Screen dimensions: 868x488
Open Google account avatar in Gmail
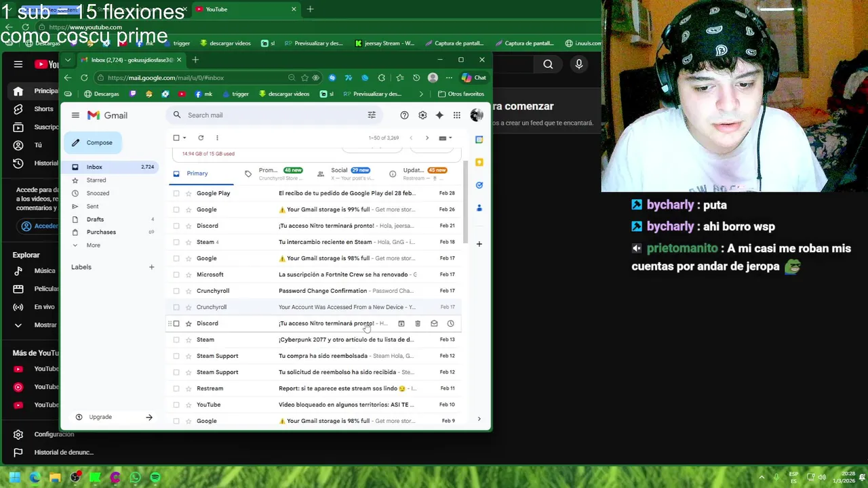click(476, 115)
